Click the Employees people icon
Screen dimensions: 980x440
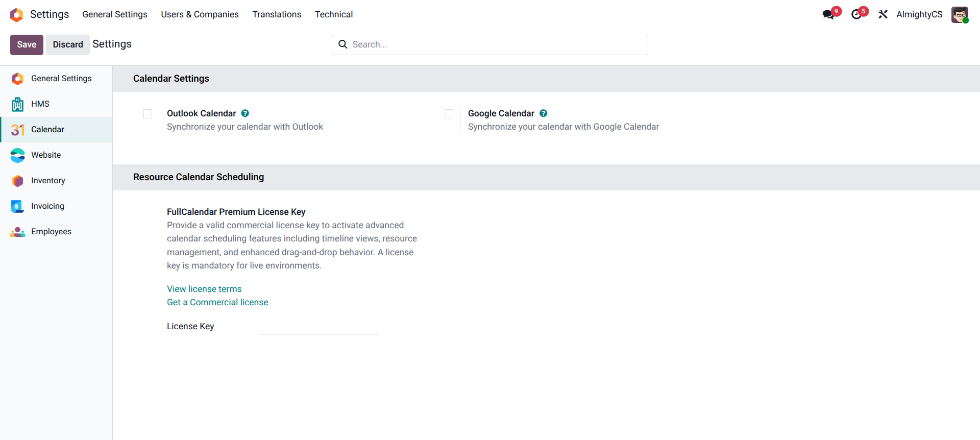pos(17,232)
